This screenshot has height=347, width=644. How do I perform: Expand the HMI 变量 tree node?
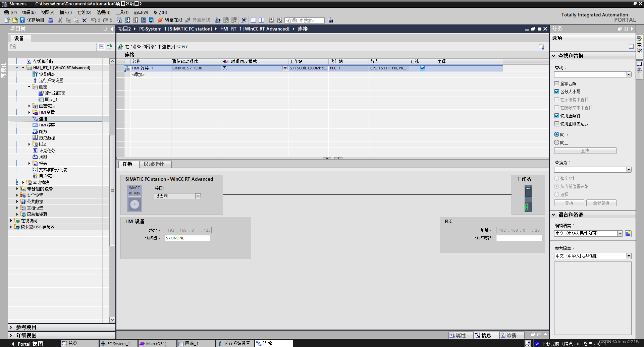click(29, 112)
